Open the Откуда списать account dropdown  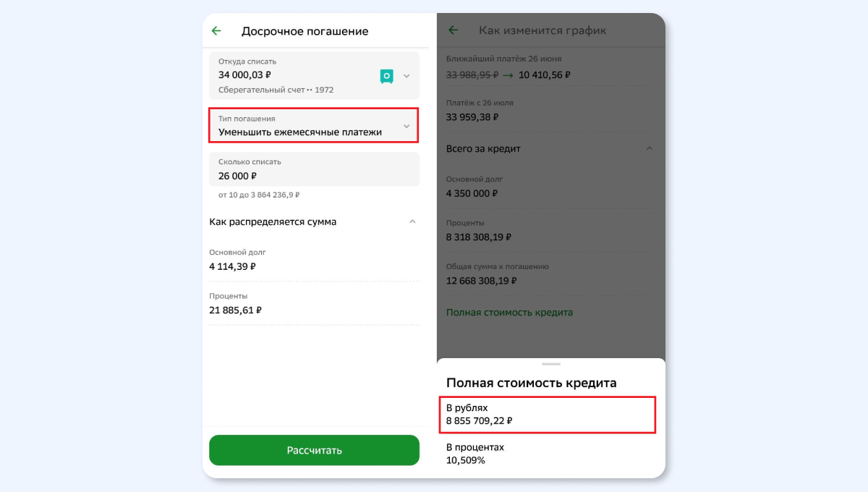pyautogui.click(x=407, y=76)
